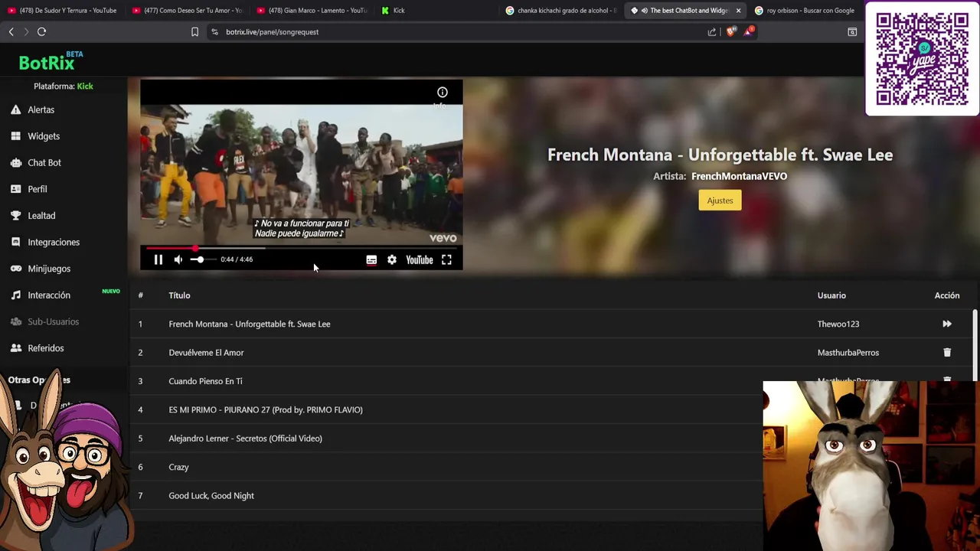
Task: Open the video on YouTube logo link
Action: click(420, 259)
